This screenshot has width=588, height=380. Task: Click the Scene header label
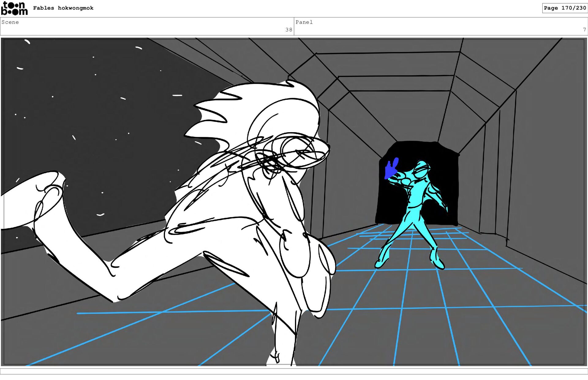(x=10, y=22)
